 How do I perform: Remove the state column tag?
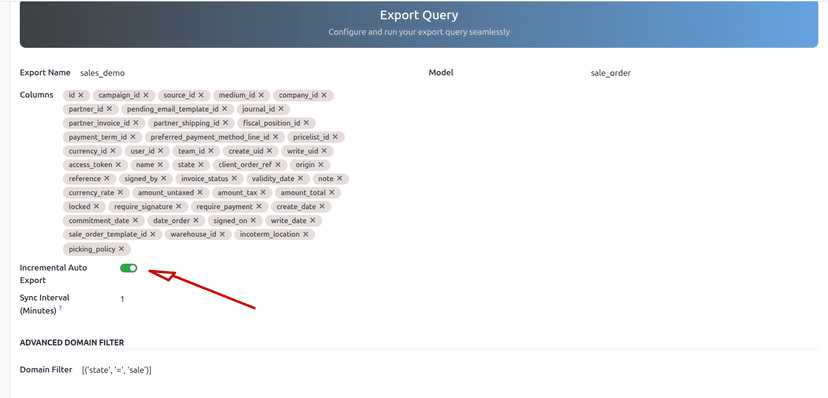click(x=201, y=164)
